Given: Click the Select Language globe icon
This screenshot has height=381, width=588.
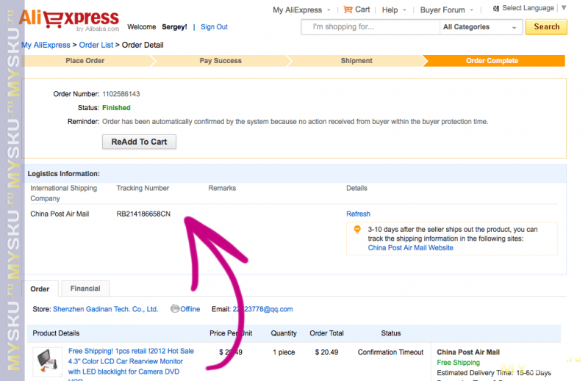Looking at the screenshot, I should pyautogui.click(x=496, y=8).
